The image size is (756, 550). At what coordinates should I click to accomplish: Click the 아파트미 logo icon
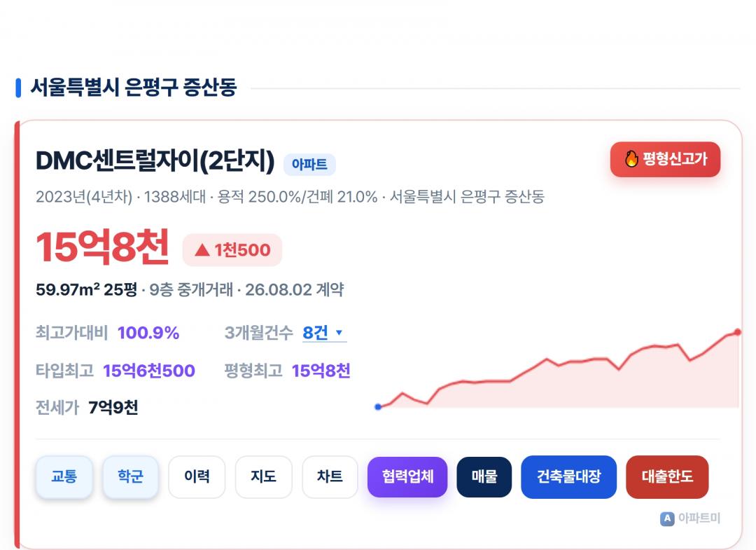667,518
